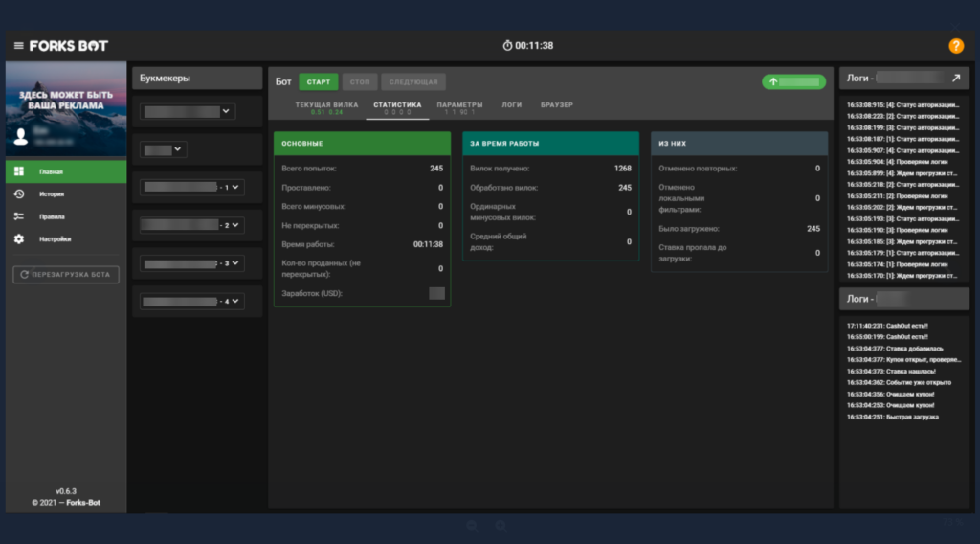Viewport: 980px width, 544px height.
Task: Click the Перезагрузка бота button
Action: (66, 275)
